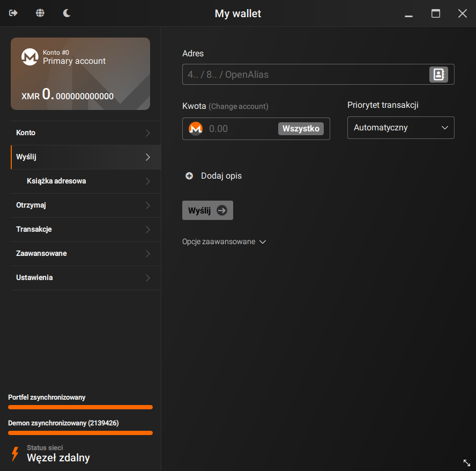The width and height of the screenshot is (476, 471).
Task: Click the plus icon beside Dodaj opis
Action: [189, 175]
